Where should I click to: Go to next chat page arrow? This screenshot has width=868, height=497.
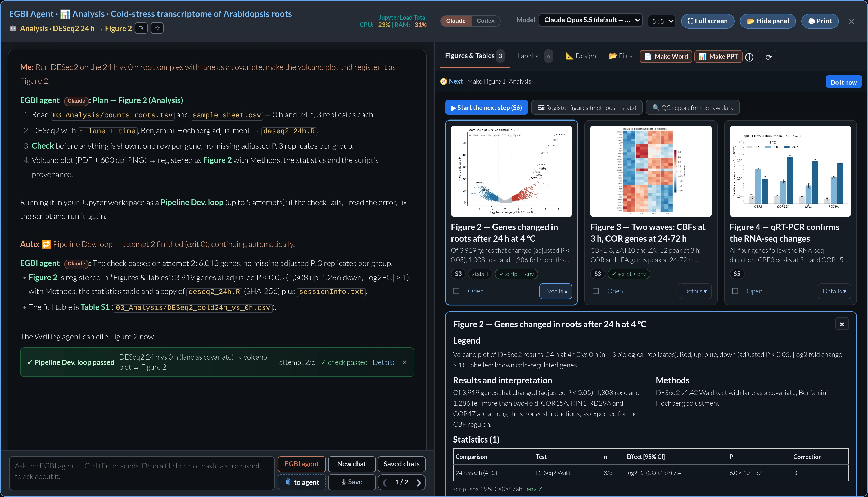(x=418, y=482)
